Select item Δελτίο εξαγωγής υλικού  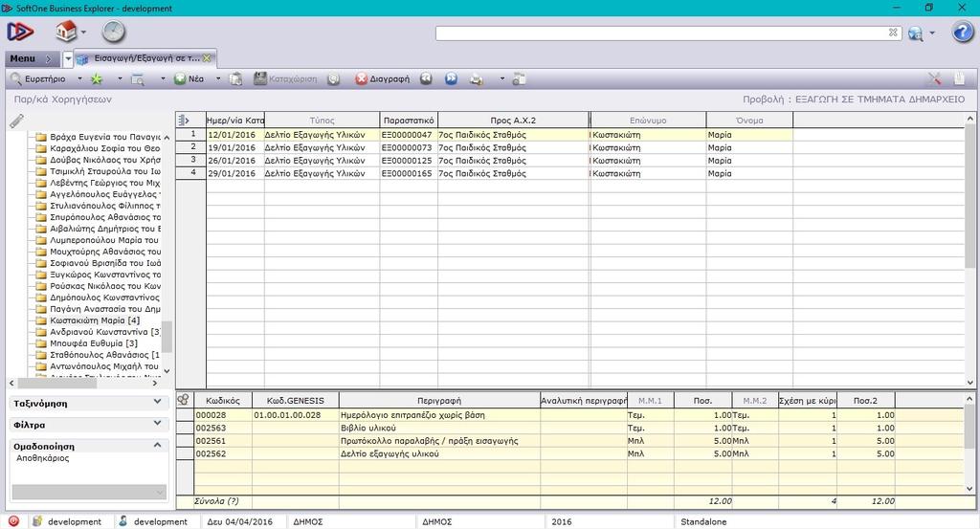545,454
